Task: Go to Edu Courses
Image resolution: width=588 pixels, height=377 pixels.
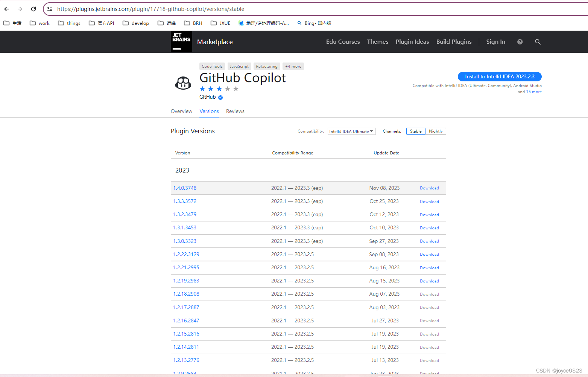Action: [x=343, y=42]
